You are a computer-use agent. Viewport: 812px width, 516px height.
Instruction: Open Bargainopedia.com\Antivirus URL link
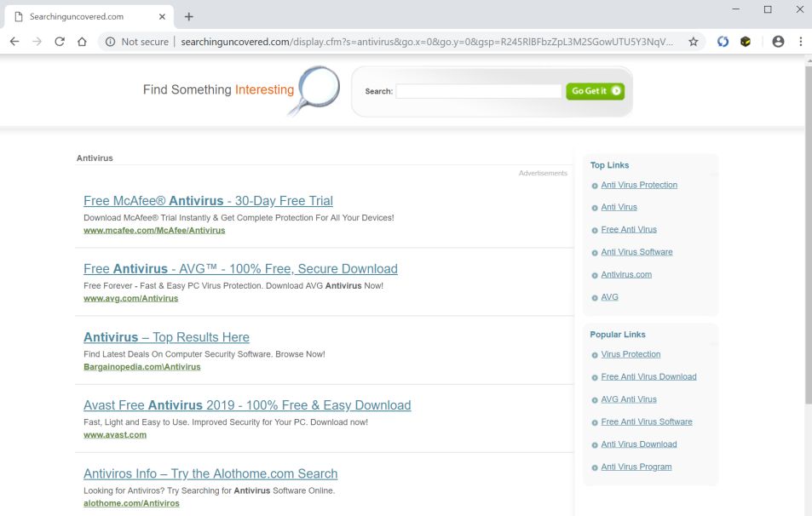click(142, 367)
